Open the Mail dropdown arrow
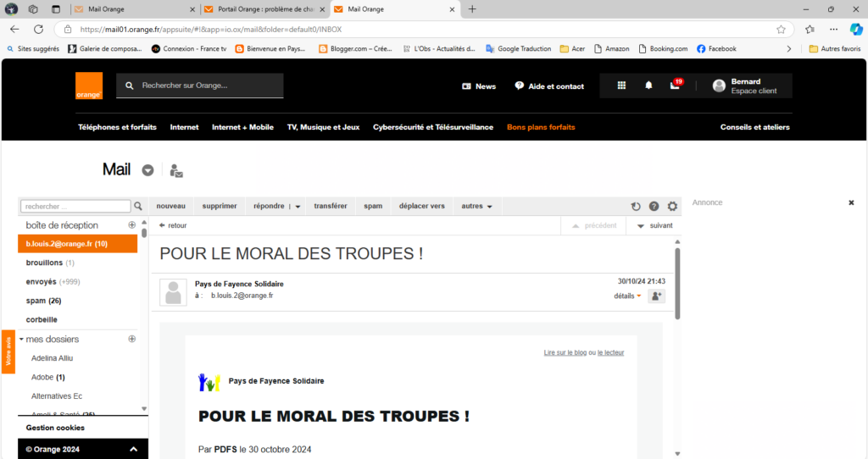Screen dimensions: 868x459 [x=147, y=170]
